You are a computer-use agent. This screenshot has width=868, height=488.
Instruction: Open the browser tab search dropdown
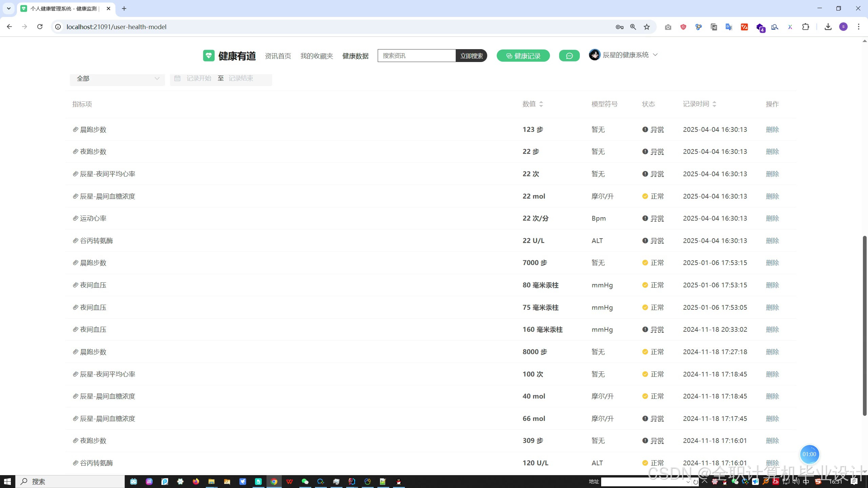click(x=9, y=8)
